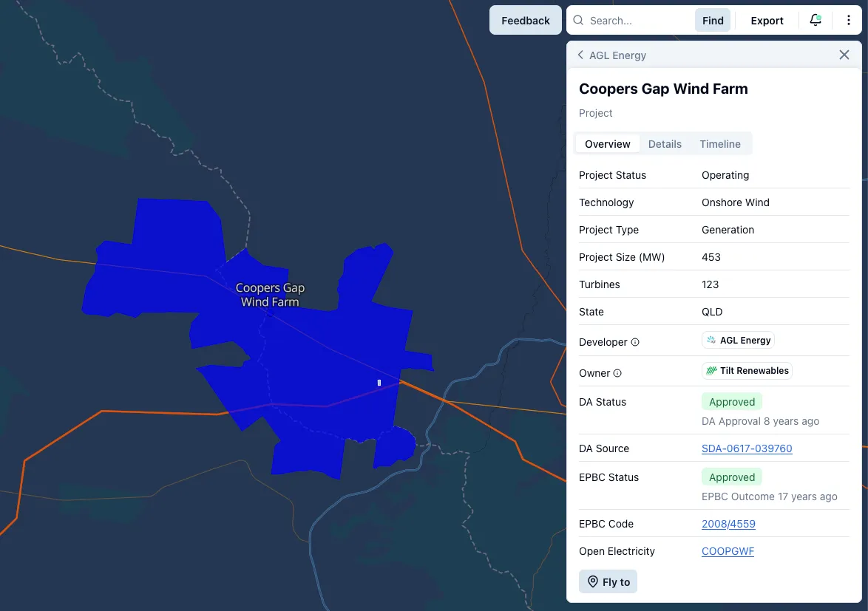Screen dimensions: 868x611
Task: Click the info icon beside Developer
Action: (x=636, y=341)
